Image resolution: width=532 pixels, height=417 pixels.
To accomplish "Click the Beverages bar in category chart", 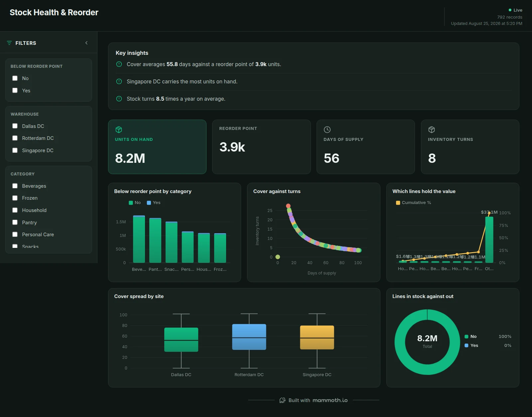I will (139, 239).
